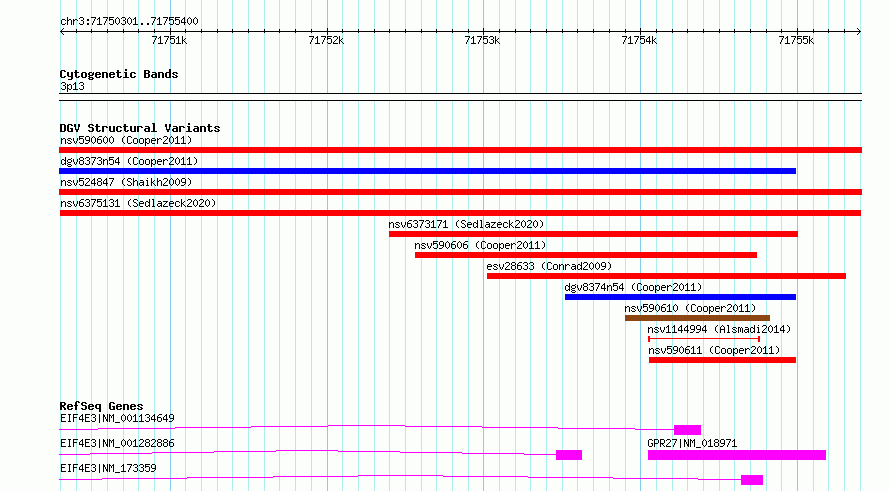Image resolution: width=890 pixels, height=491 pixels.
Task: Click the nsv590610 (Cooper2011) label
Action: pos(690,308)
